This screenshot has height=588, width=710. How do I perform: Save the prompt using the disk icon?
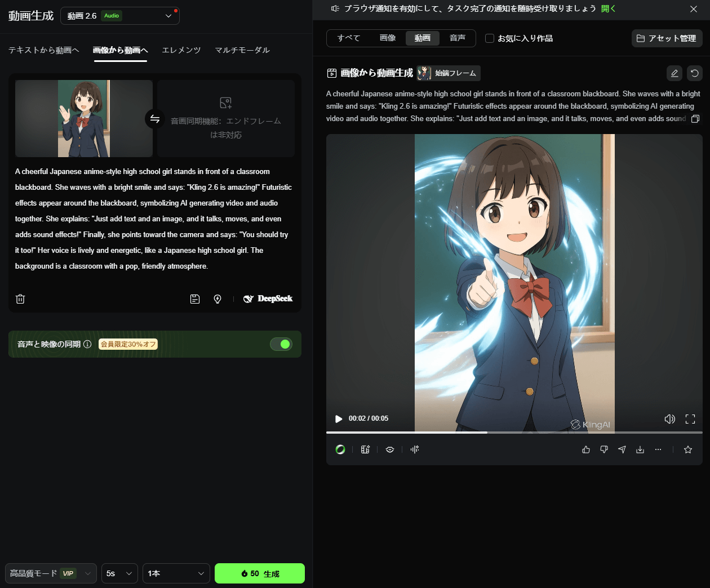click(x=195, y=299)
